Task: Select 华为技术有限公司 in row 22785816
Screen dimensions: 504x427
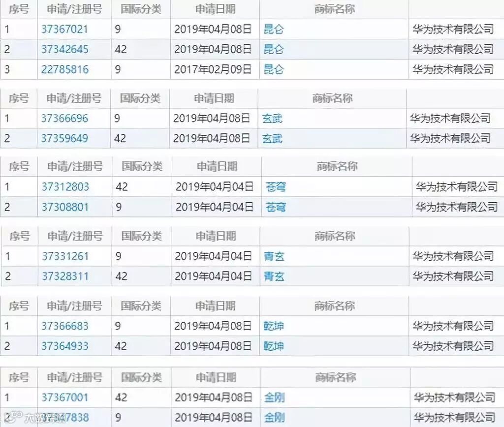Action: pyautogui.click(x=453, y=69)
